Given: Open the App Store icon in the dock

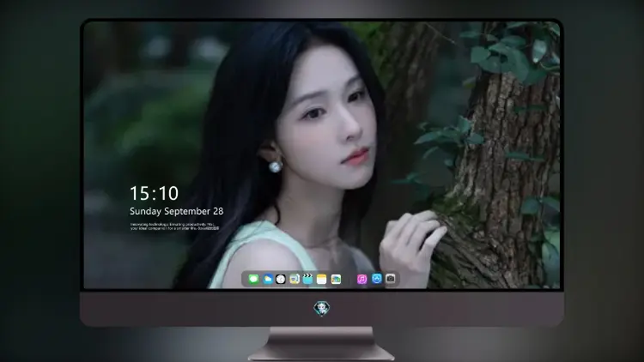Looking at the screenshot, I should coord(377,279).
